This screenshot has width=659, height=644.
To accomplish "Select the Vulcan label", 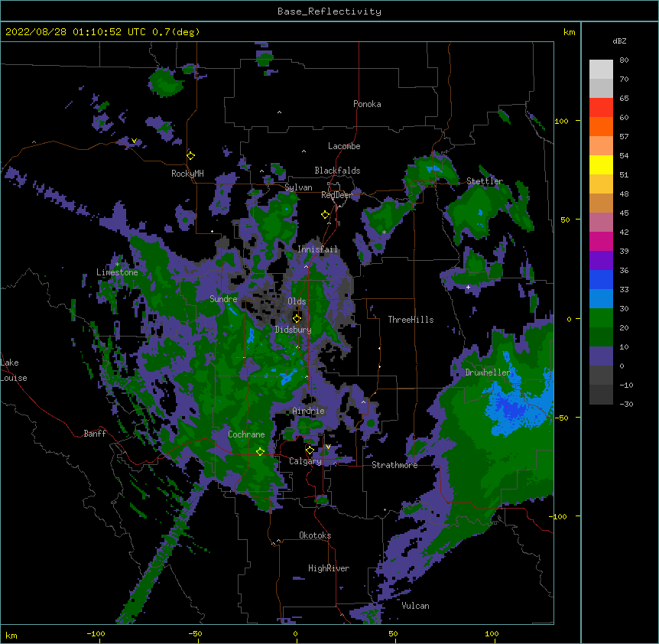I will pos(415,606).
